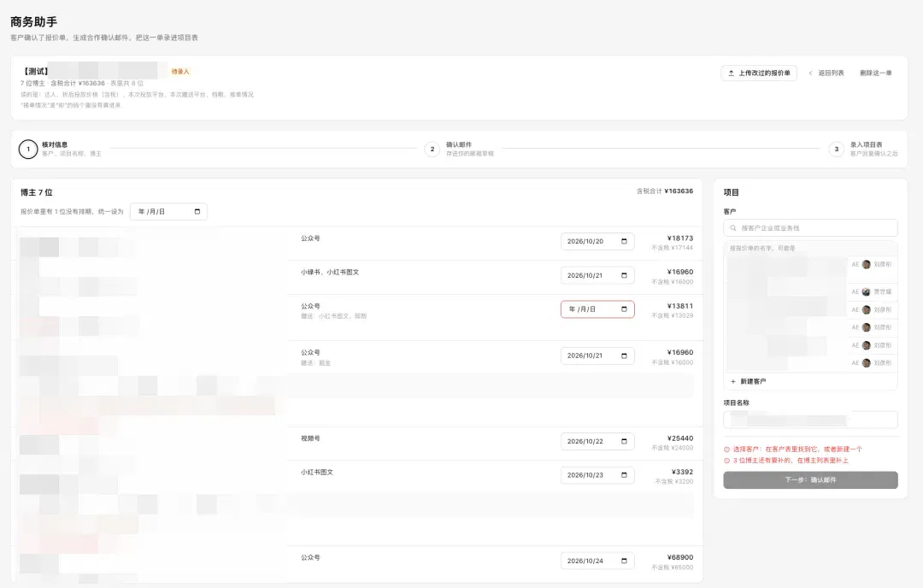Open the calendar icon in the ¥13811 row
The width and height of the screenshot is (923, 588).
pyautogui.click(x=624, y=309)
